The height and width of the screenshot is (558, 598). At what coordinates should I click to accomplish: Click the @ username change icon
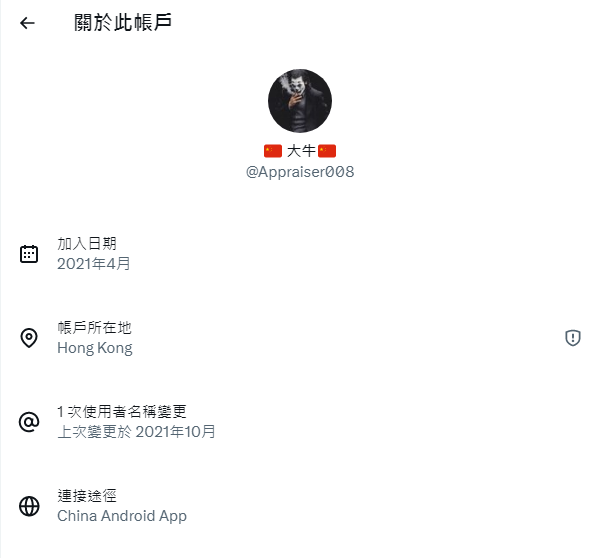[x=29, y=422]
